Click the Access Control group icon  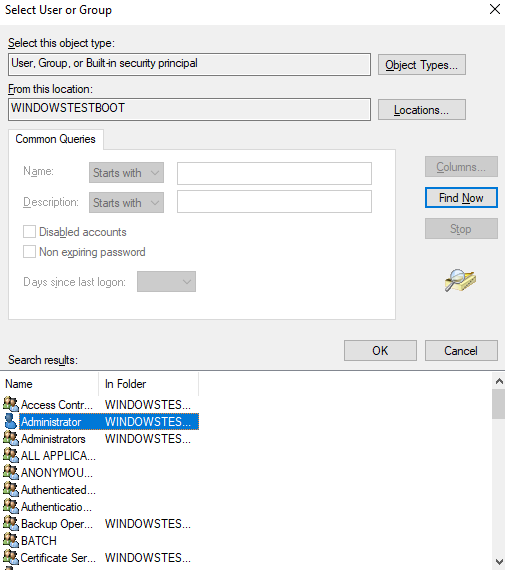point(11,404)
